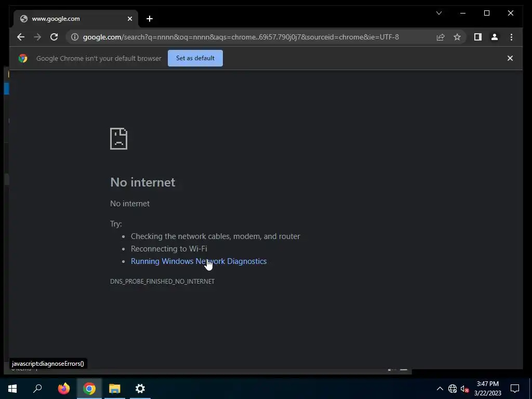This screenshot has width=532, height=399.
Task: Minimize the Chrome window
Action: click(x=463, y=13)
